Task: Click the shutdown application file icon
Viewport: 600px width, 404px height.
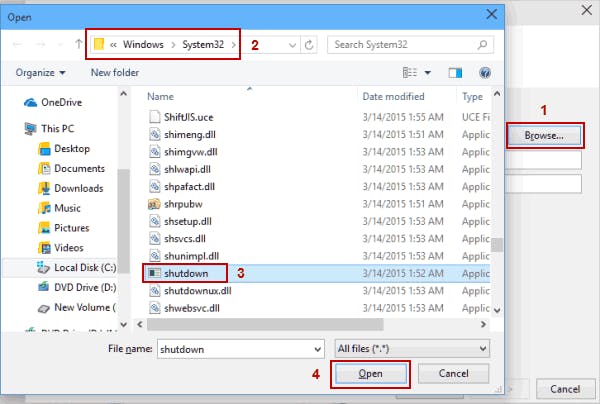Action: pyautogui.click(x=153, y=272)
